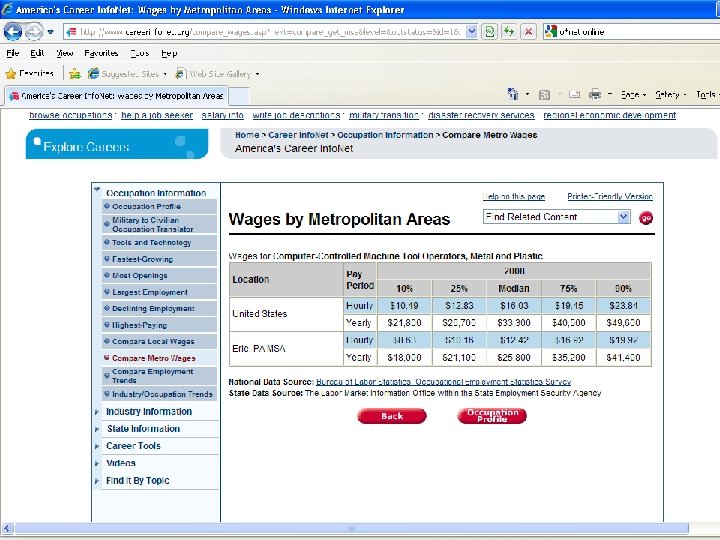Click the Favorites star button
Image resolution: width=720 pixels, height=540 pixels.
30,73
